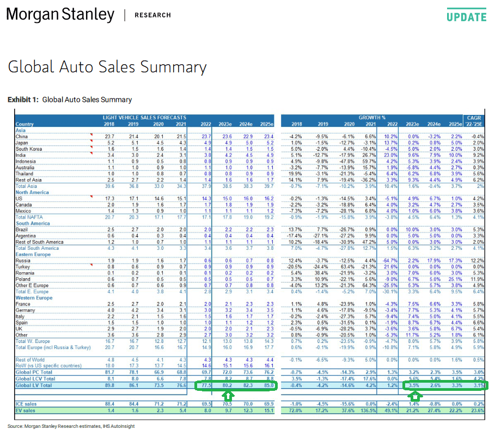The width and height of the screenshot is (495, 448).
Task: Select the Asia section heading
Action: click(21, 130)
